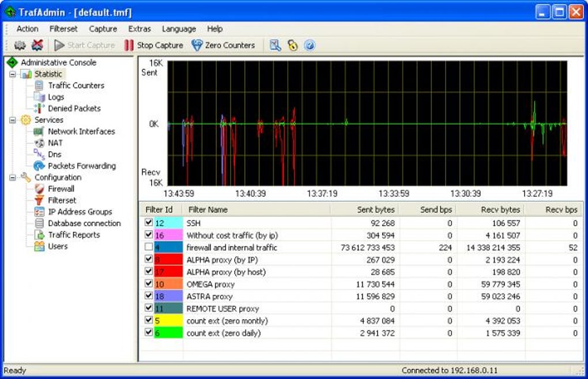Viewport: 588px width, 379px height.
Task: Click the Denied Packets icon
Action: pyautogui.click(x=39, y=108)
